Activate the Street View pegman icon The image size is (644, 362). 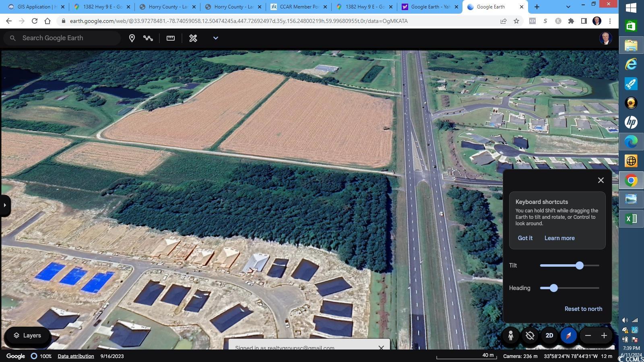point(511,335)
